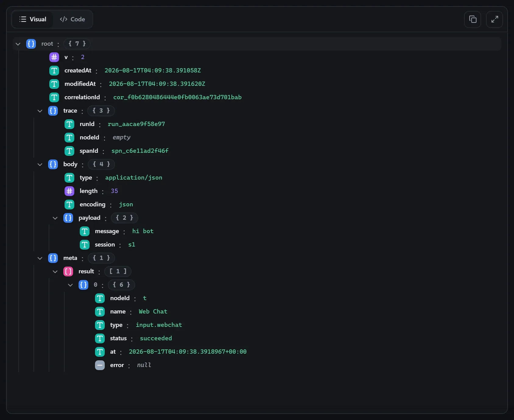Click the root count badge { 7 }

(77, 44)
